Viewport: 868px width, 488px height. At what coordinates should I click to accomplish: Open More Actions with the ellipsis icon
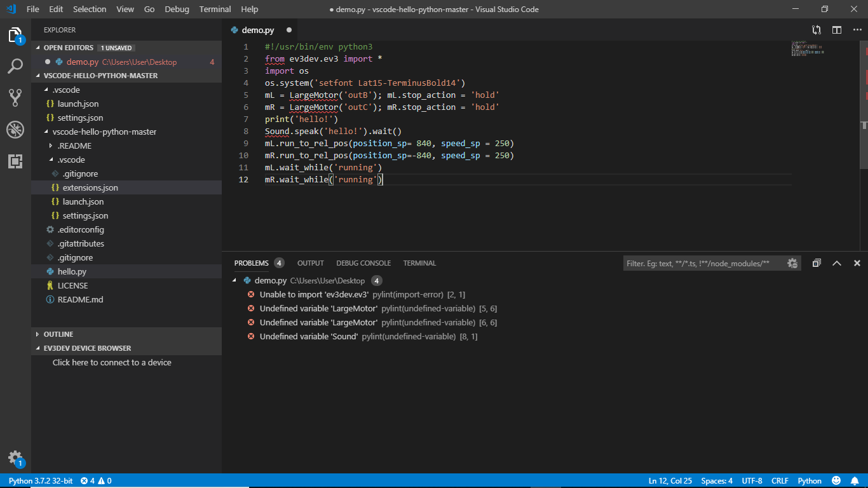pos(857,29)
